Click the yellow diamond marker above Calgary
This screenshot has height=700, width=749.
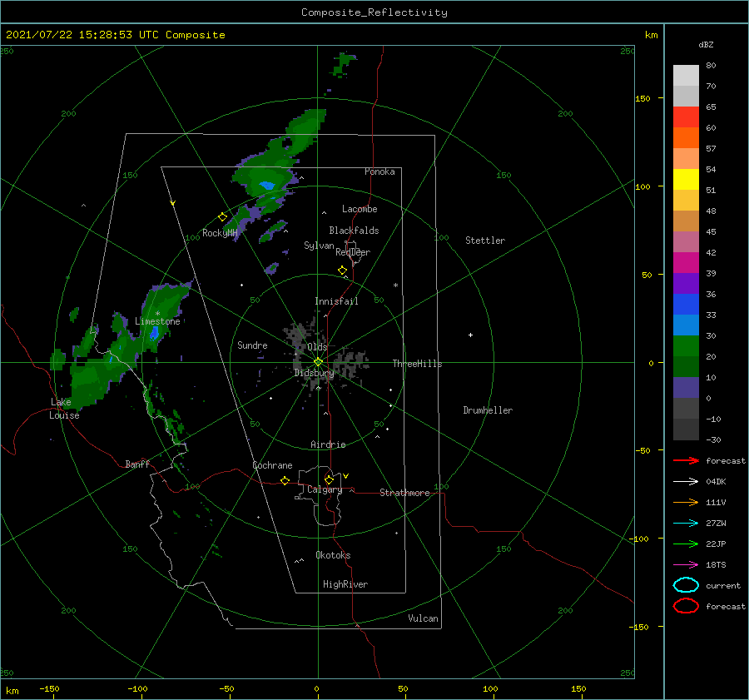pyautogui.click(x=329, y=479)
